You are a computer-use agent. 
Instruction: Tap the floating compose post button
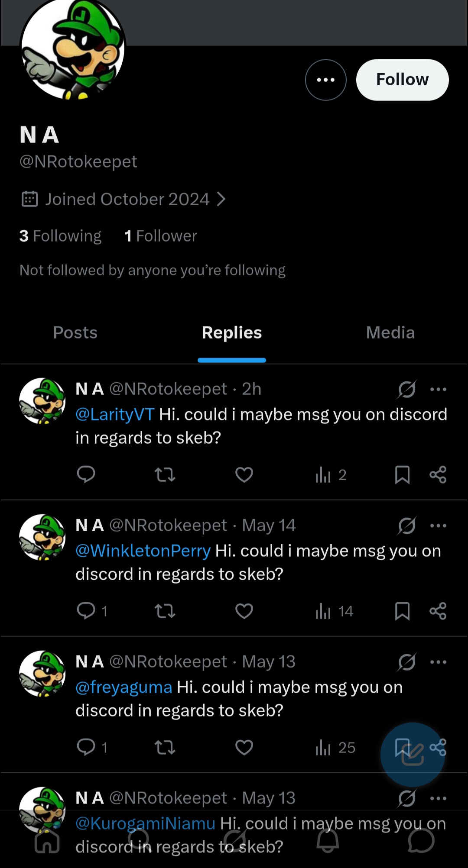413,755
